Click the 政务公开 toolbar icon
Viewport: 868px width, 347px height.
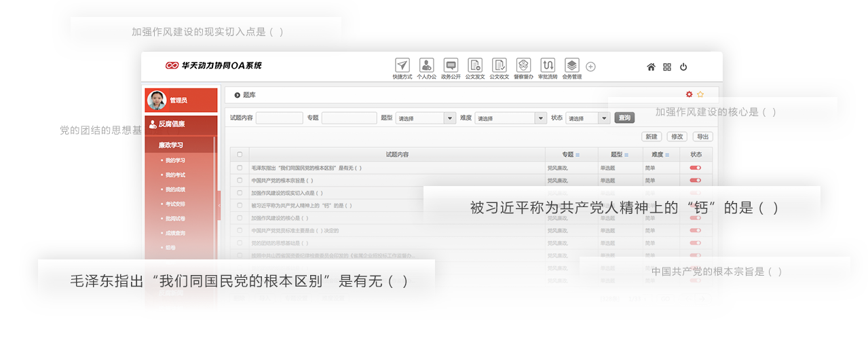pos(451,66)
